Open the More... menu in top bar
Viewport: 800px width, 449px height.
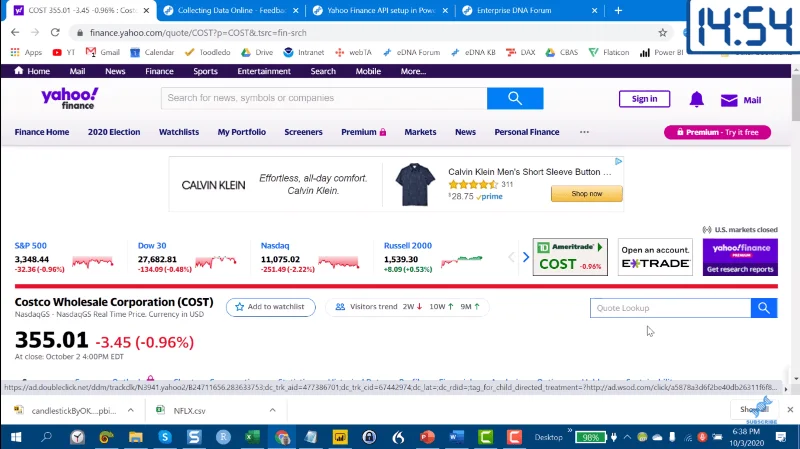click(x=413, y=71)
